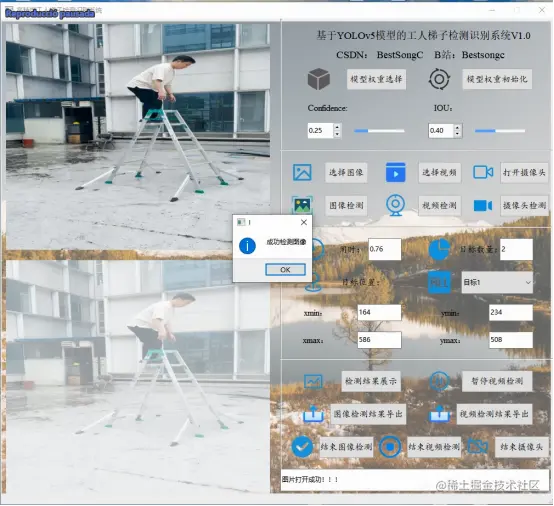Click the blue ALL icon

coord(439,282)
